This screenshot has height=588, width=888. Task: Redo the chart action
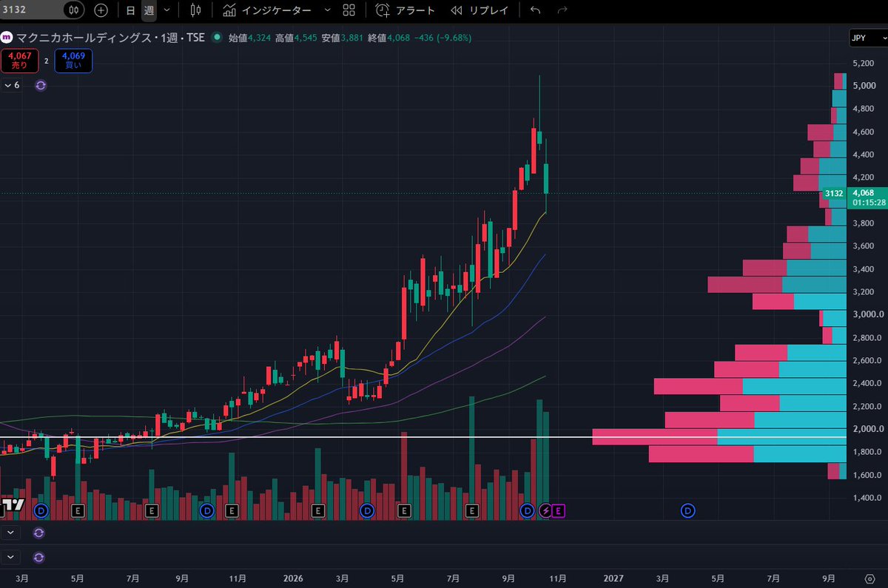point(562,10)
